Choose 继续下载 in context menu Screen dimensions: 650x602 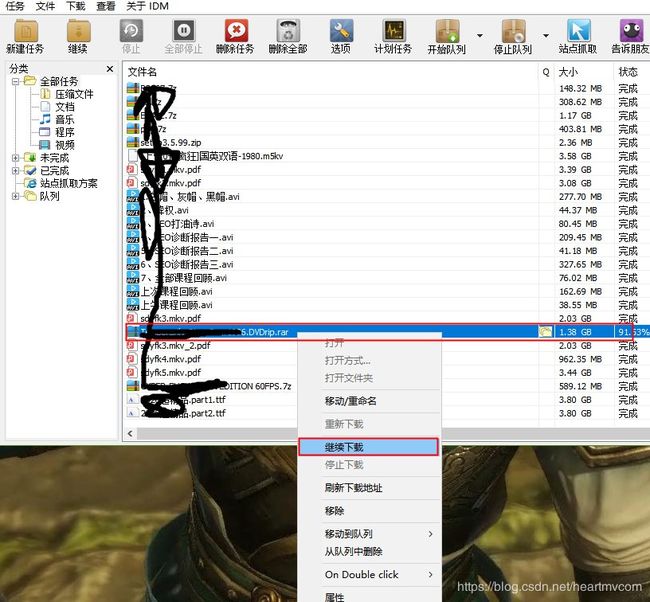(x=368, y=447)
